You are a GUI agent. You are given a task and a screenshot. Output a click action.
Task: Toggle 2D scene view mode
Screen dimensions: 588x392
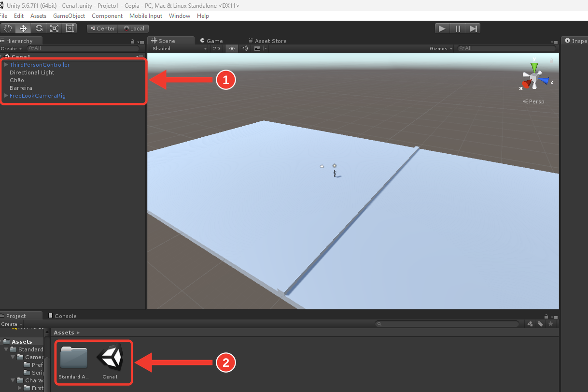tap(217, 48)
